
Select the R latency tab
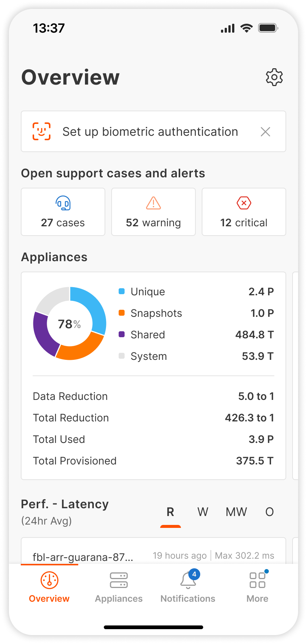(171, 512)
